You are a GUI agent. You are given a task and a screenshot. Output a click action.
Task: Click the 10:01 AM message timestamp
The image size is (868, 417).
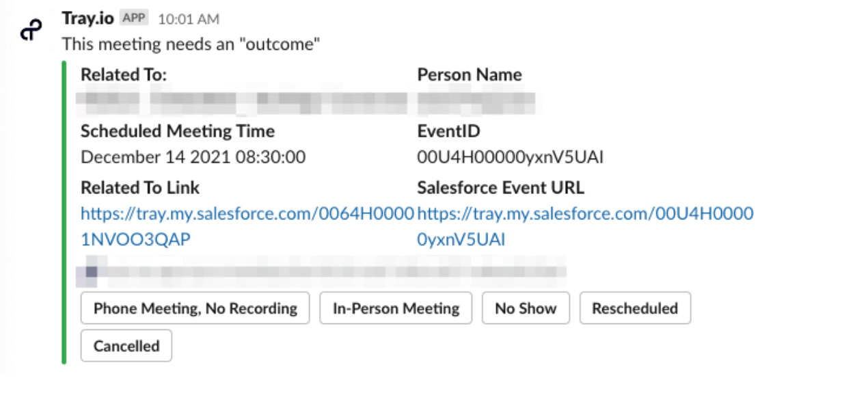pyautogui.click(x=189, y=19)
